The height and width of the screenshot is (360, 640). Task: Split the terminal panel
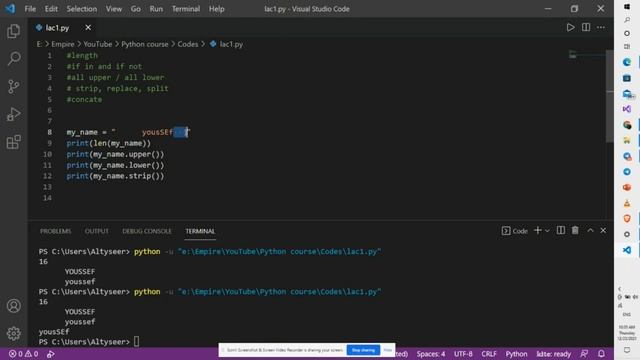point(561,231)
